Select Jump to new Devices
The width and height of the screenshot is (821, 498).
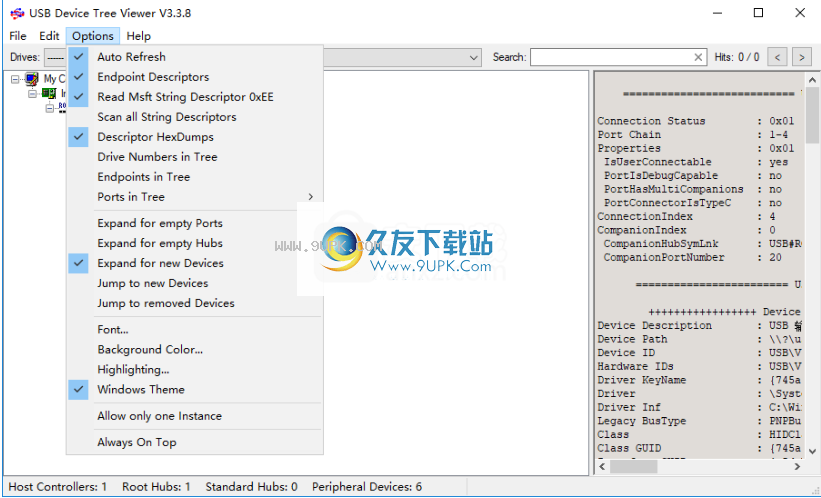click(x=195, y=283)
